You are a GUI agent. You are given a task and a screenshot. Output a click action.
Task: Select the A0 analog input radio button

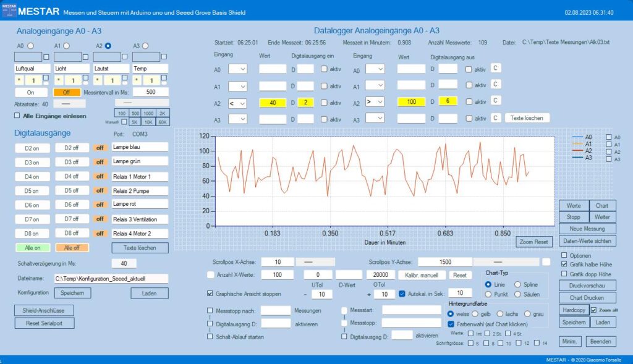click(30, 46)
